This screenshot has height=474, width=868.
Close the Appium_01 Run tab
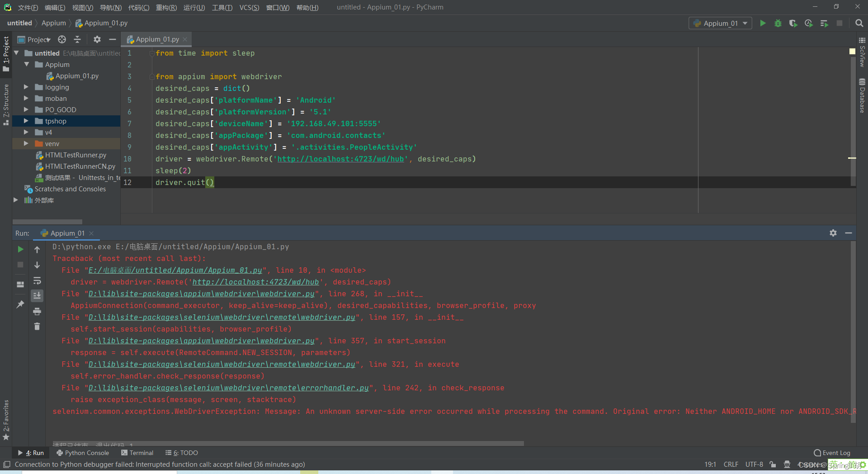click(x=91, y=233)
